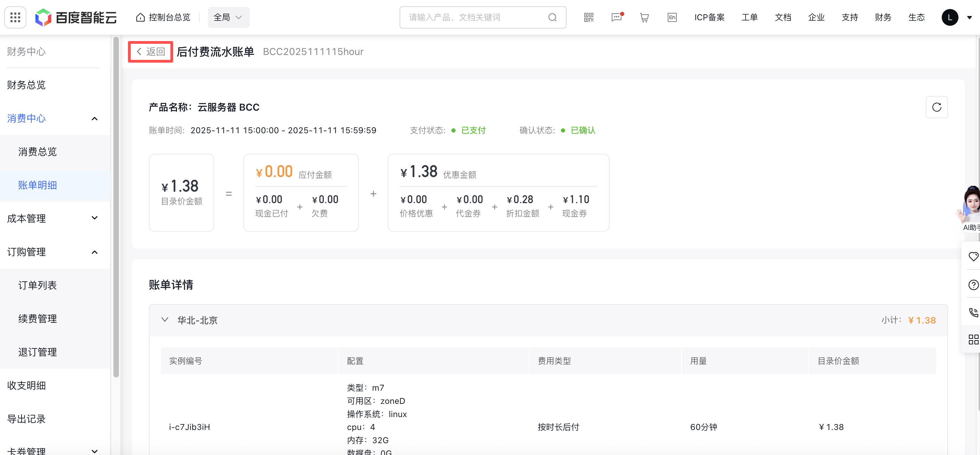Click the product and docs search field
The image size is (980, 455).
coord(475,17)
